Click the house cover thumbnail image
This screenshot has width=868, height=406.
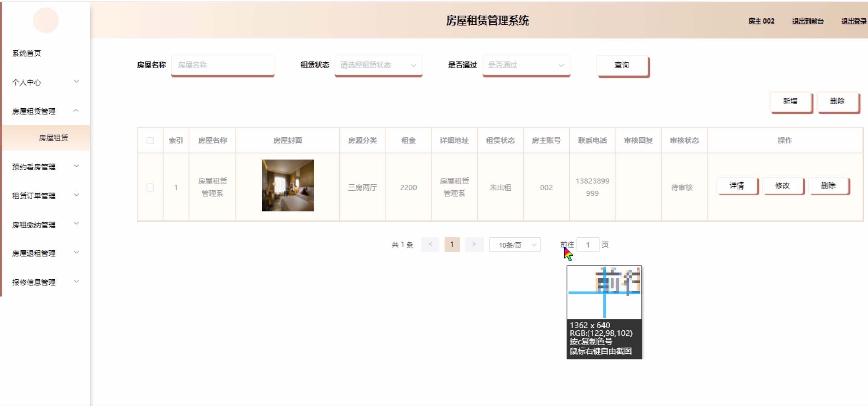(x=288, y=185)
